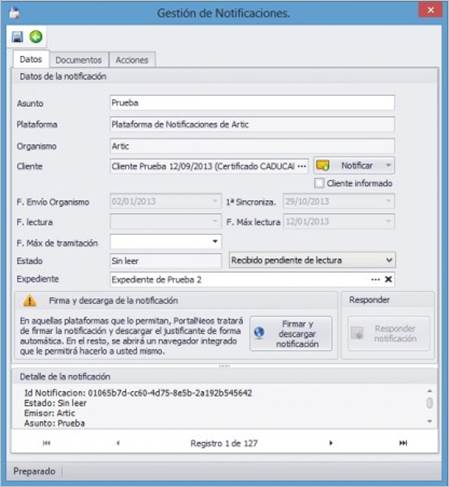Click the Notificar button
Image resolution: width=449 pixels, height=487 pixels.
pos(354,165)
